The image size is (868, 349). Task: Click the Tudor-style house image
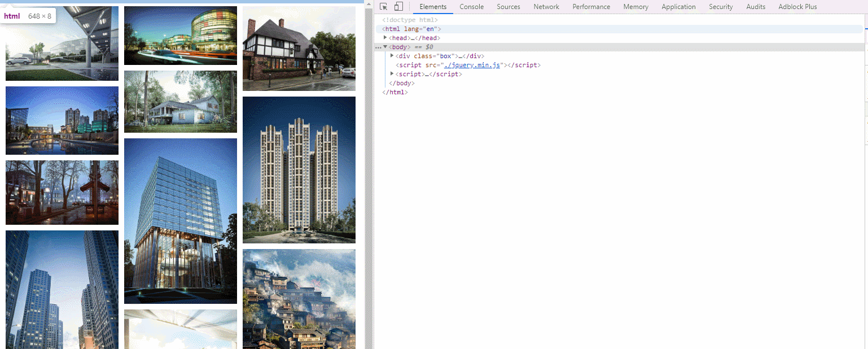pos(299,49)
